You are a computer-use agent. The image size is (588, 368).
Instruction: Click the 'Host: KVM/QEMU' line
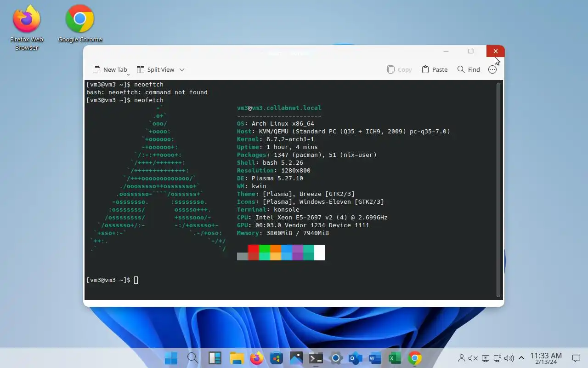point(344,132)
